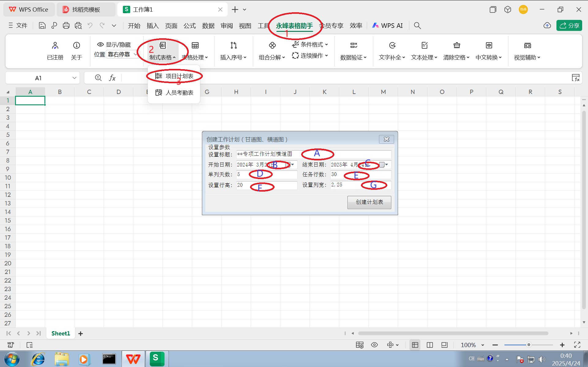Viewport: 588px width, 367px height.
Task: Click the zoom slider handle
Action: 529,345
